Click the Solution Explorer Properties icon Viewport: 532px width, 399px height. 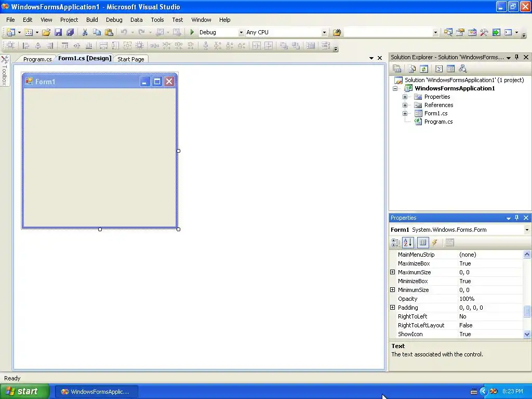point(397,69)
